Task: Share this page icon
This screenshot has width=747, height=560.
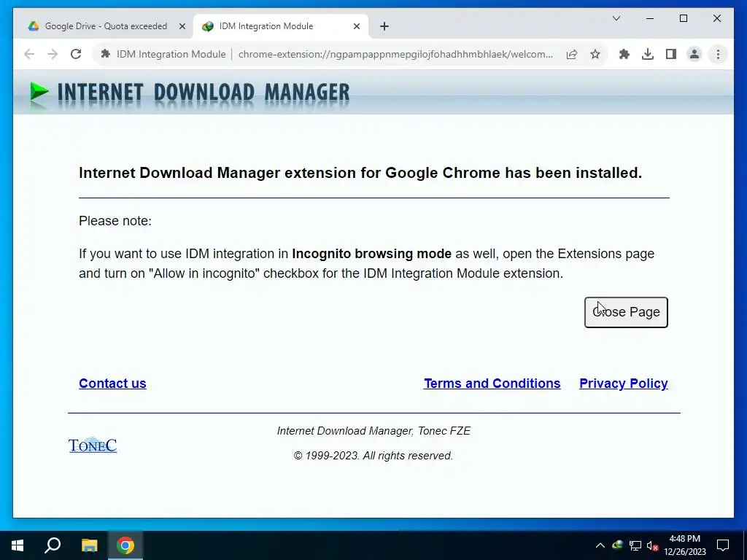Action: 572,54
